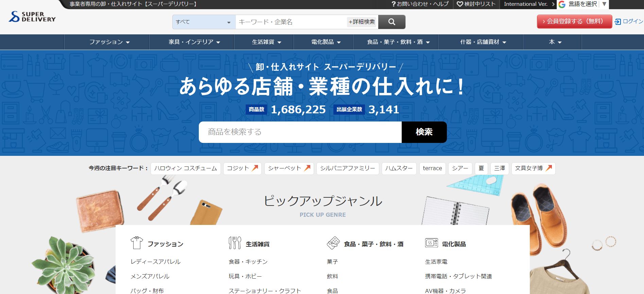Expand the 生活雑貨 navigation menu
644x294 pixels.
tap(264, 42)
